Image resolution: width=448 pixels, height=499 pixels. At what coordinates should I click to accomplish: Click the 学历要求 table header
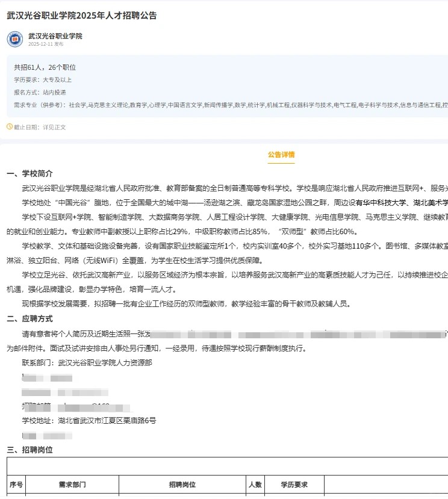[294, 485]
